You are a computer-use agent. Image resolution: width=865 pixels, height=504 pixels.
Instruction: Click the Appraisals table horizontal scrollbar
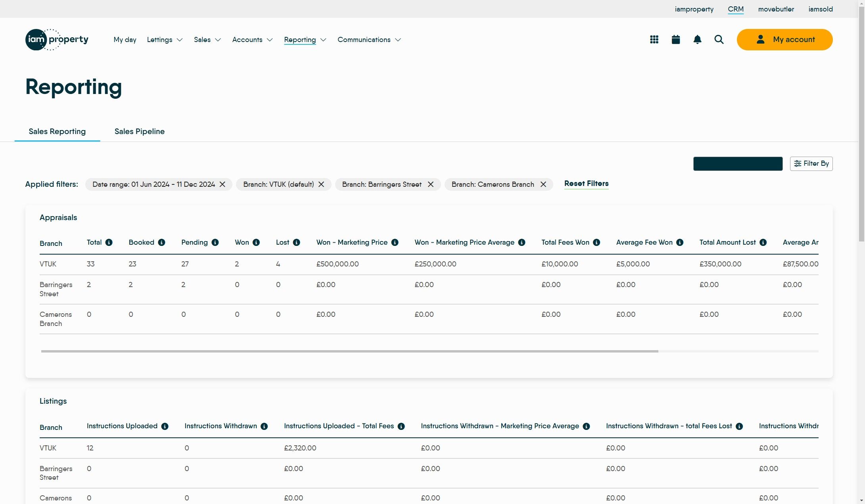349,351
